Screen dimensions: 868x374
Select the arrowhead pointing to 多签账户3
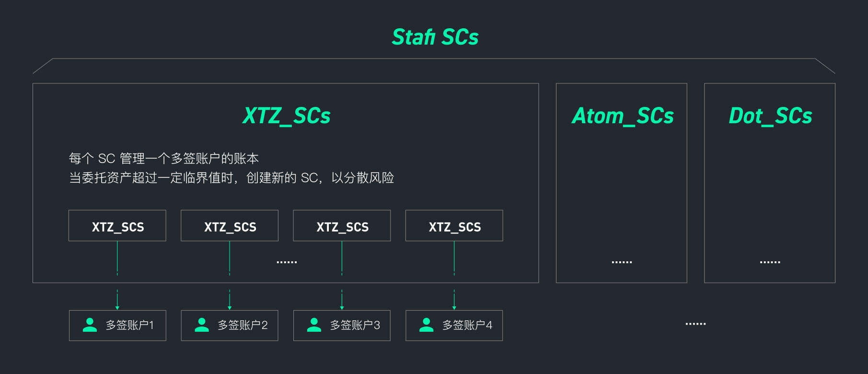click(x=342, y=307)
